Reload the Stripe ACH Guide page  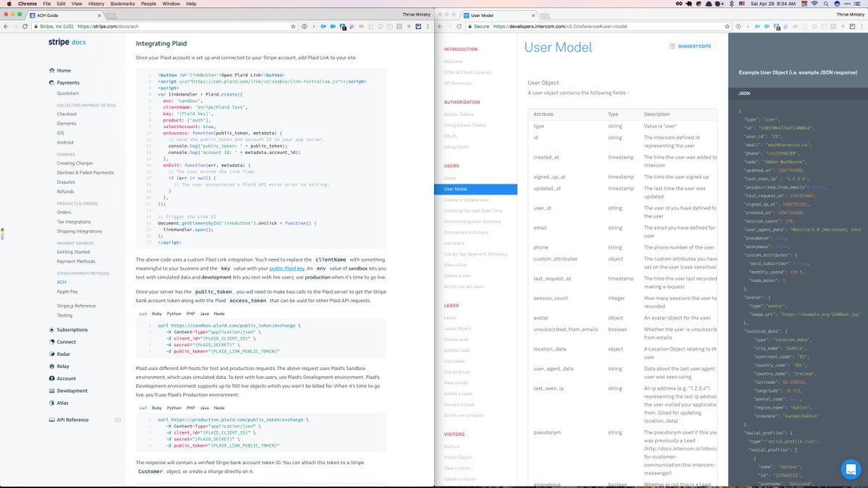[25, 26]
